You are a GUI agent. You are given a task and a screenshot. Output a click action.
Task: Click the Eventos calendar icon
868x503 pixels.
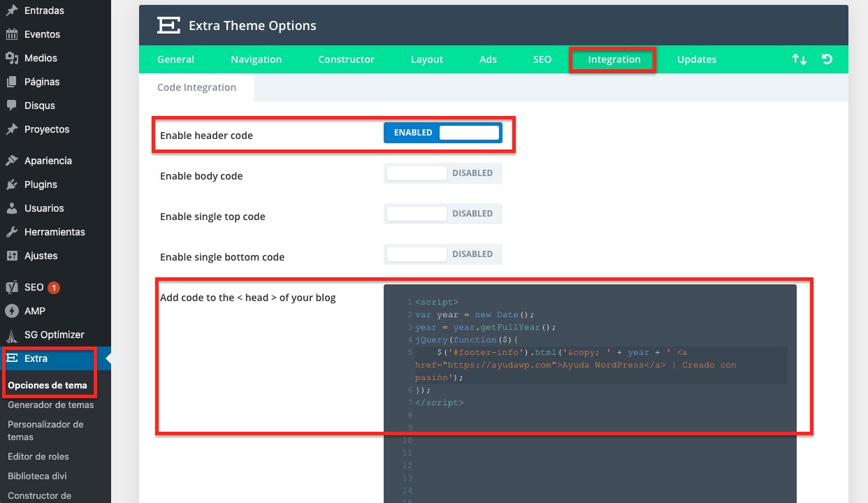tap(12, 34)
